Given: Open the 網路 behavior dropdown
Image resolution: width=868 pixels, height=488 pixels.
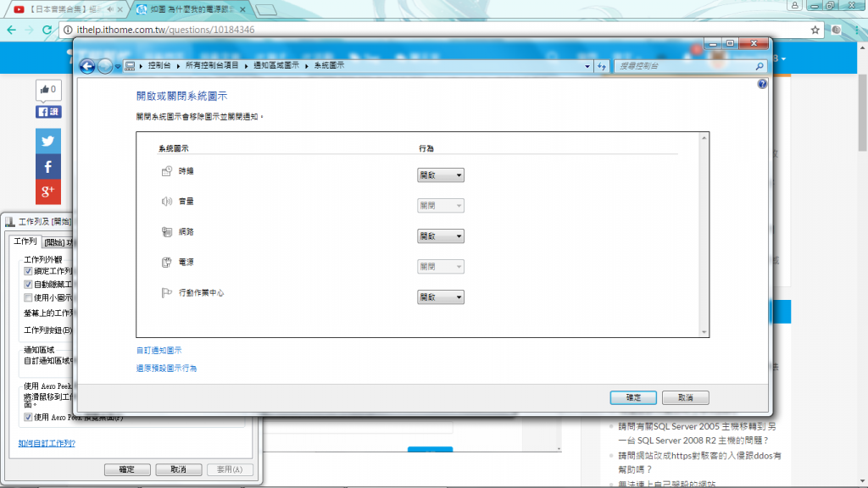Looking at the screenshot, I should [441, 236].
